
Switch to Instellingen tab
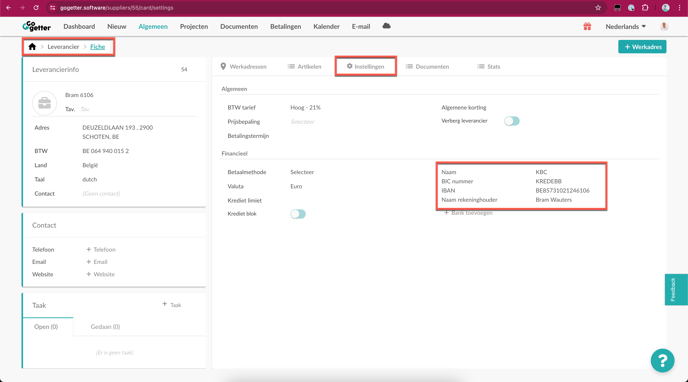[365, 66]
